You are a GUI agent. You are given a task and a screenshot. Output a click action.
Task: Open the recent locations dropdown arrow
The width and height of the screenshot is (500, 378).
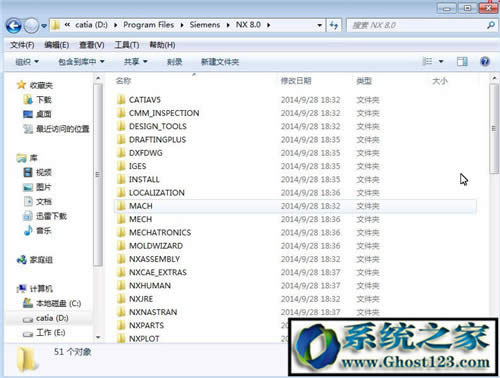click(x=44, y=26)
